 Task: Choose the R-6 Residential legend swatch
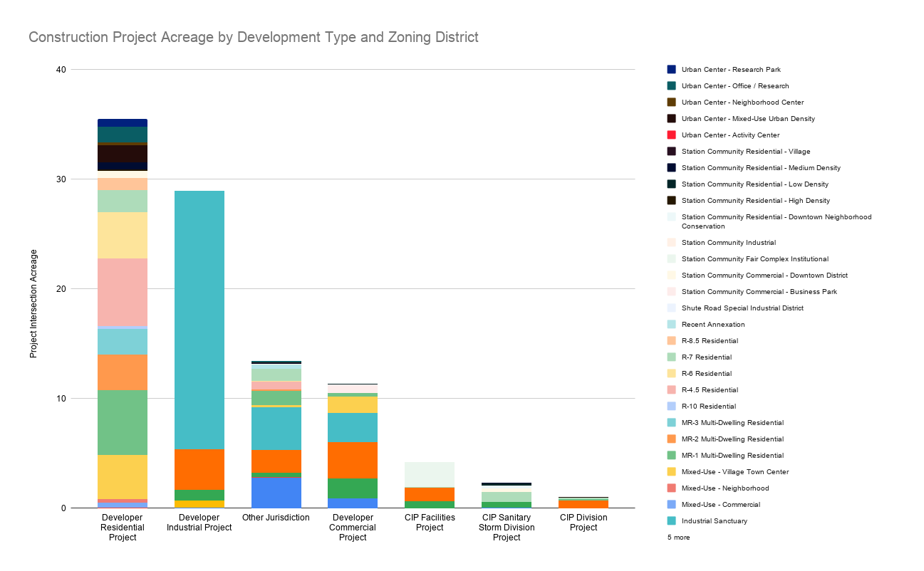(x=672, y=374)
